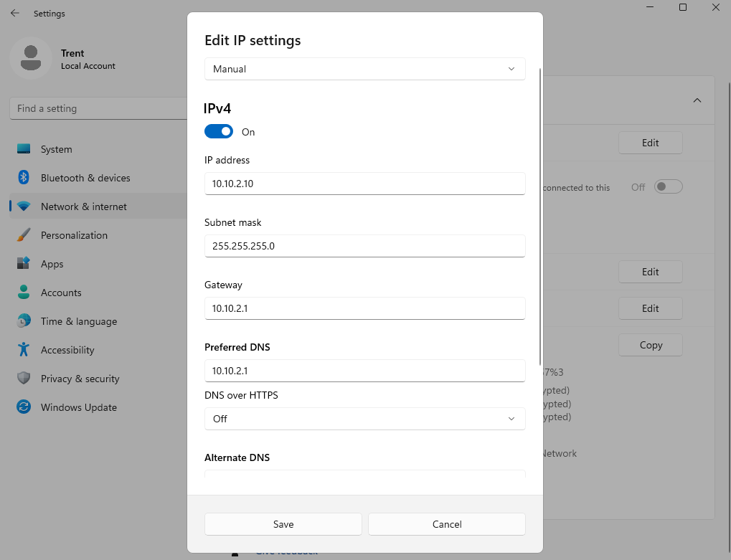Click the dialog's vertical scrollbar

point(539,215)
